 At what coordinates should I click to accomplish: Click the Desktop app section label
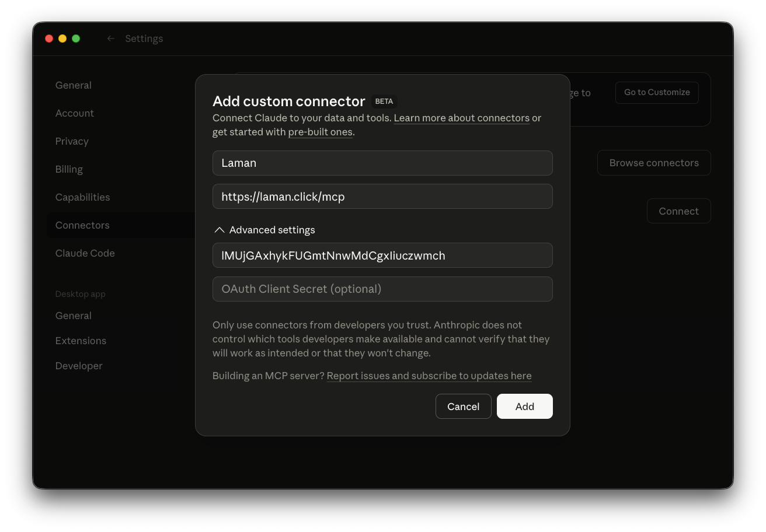click(81, 294)
